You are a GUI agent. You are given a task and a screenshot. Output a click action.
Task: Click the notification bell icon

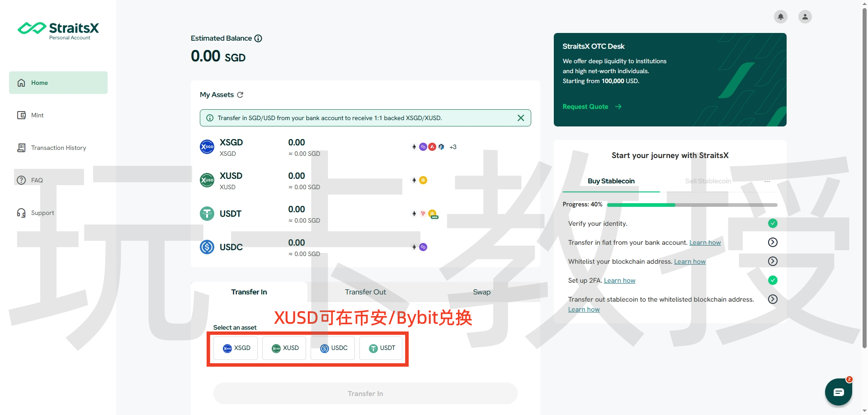tap(780, 17)
